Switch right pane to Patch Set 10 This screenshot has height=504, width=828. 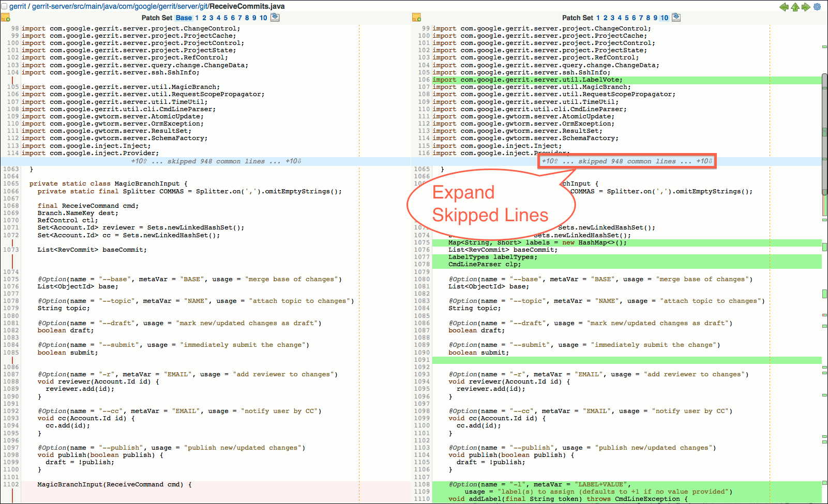coord(665,17)
